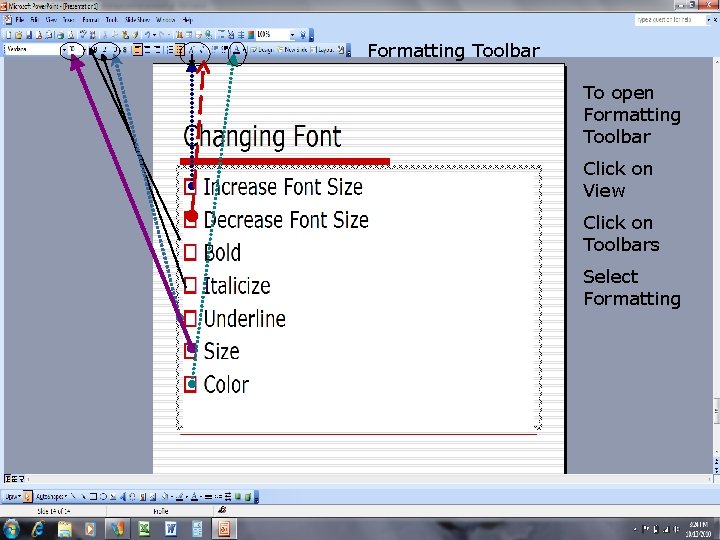Open the Help menu
720x540 pixels.
pos(187,20)
